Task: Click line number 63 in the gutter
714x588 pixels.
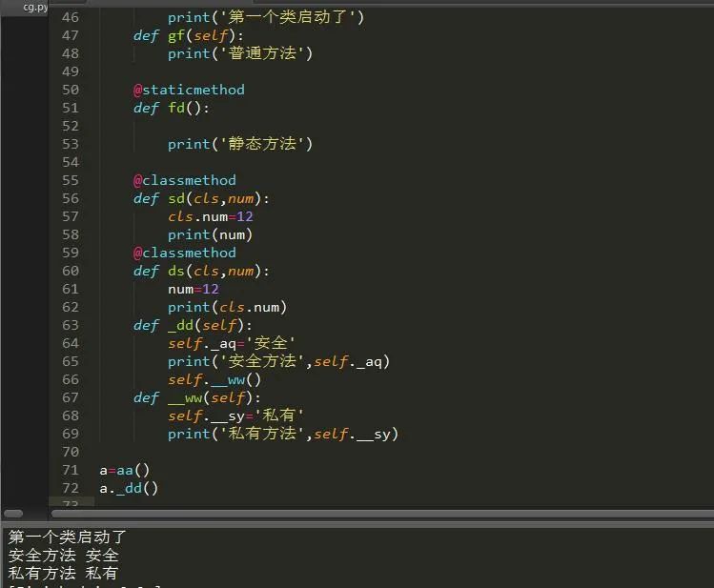Action: click(70, 325)
